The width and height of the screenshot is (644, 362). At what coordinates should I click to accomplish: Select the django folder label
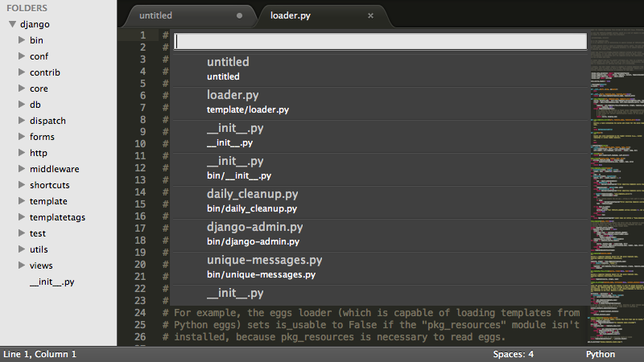[x=35, y=24]
